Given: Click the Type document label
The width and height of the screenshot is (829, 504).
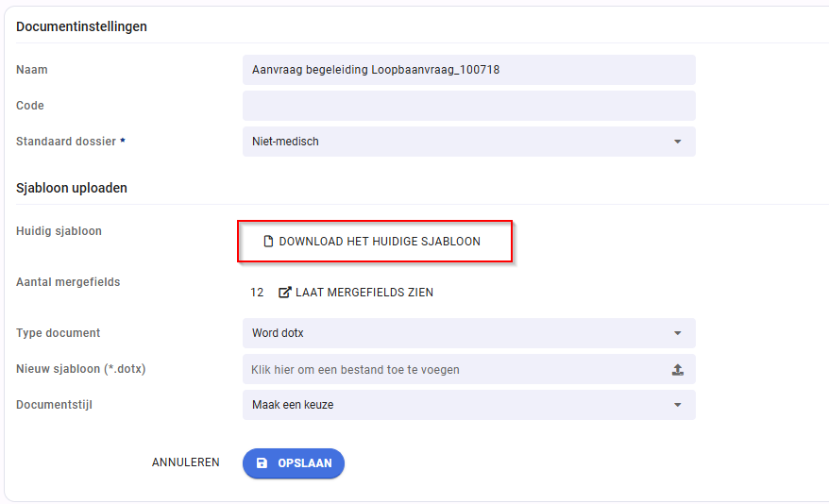Looking at the screenshot, I should (59, 333).
